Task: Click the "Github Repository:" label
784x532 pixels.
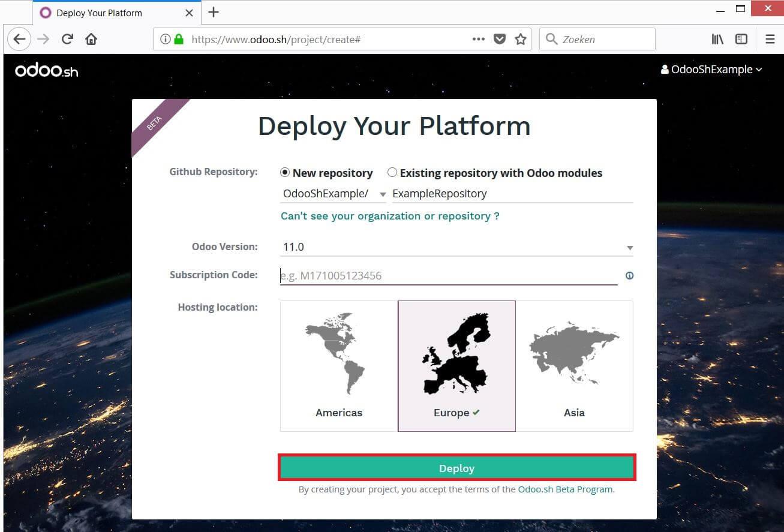Action: pyautogui.click(x=214, y=172)
